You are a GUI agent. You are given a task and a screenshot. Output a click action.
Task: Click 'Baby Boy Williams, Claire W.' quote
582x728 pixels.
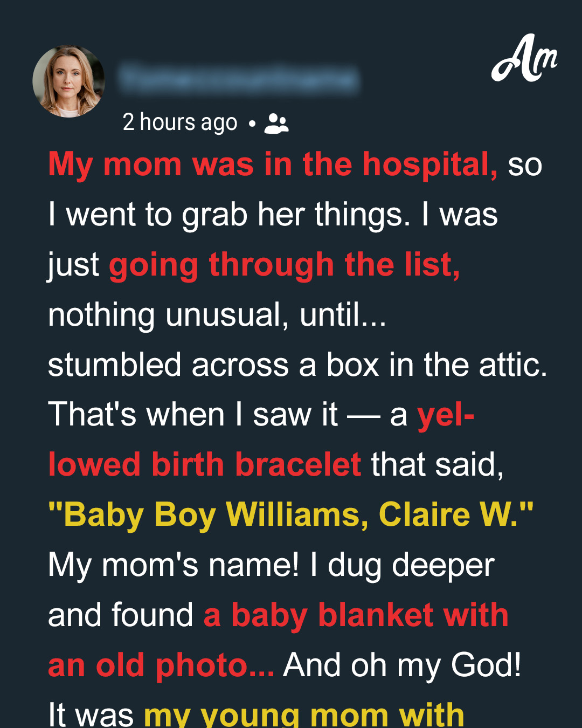click(290, 515)
